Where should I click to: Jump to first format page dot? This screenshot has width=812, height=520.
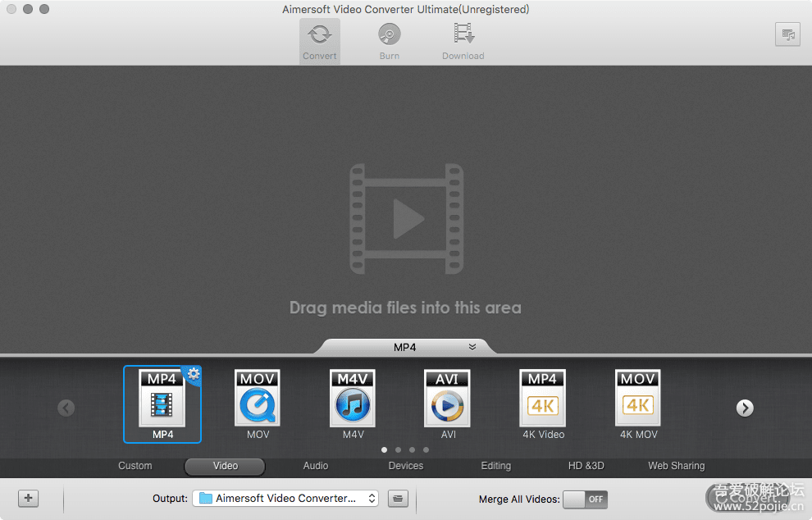(384, 450)
